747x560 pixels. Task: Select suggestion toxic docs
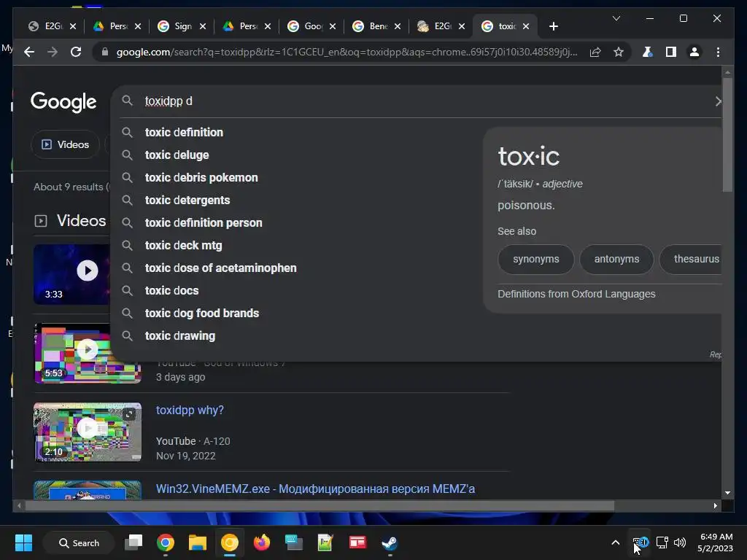(171, 290)
